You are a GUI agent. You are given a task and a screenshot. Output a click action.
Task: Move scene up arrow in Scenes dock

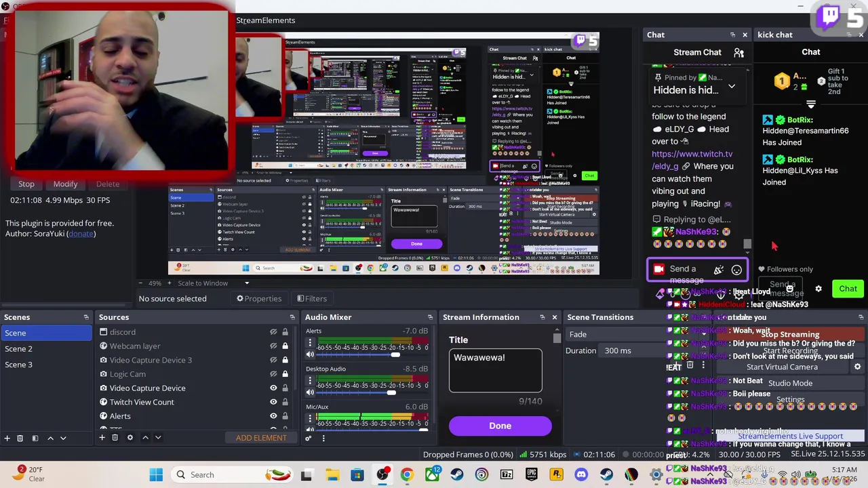coord(50,438)
